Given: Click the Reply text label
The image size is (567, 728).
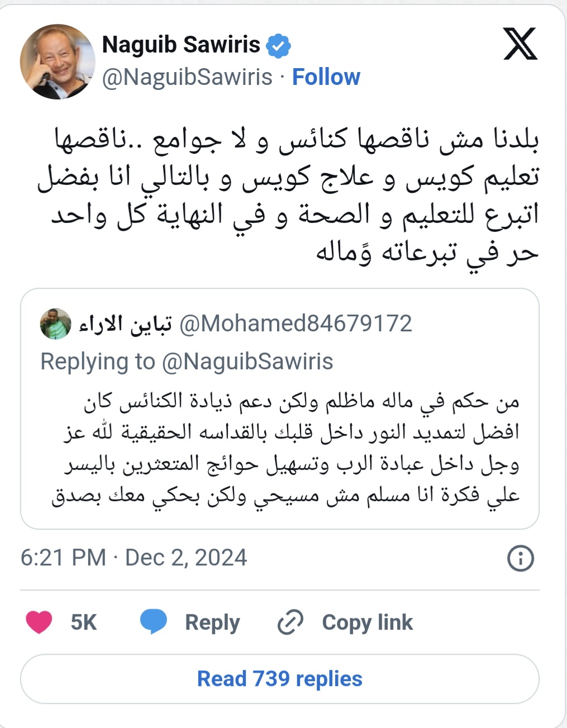Looking at the screenshot, I should tap(212, 622).
